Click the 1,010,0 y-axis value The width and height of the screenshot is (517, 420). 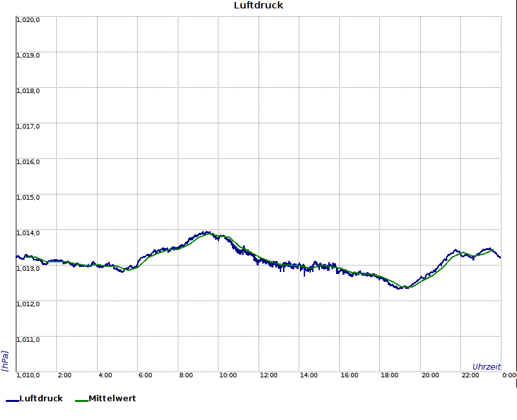(x=28, y=375)
